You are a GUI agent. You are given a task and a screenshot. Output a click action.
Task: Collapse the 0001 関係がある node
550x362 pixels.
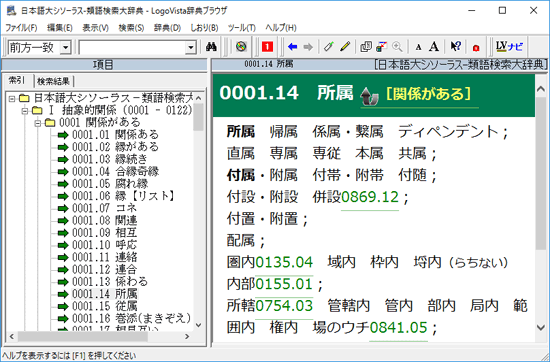[38, 123]
